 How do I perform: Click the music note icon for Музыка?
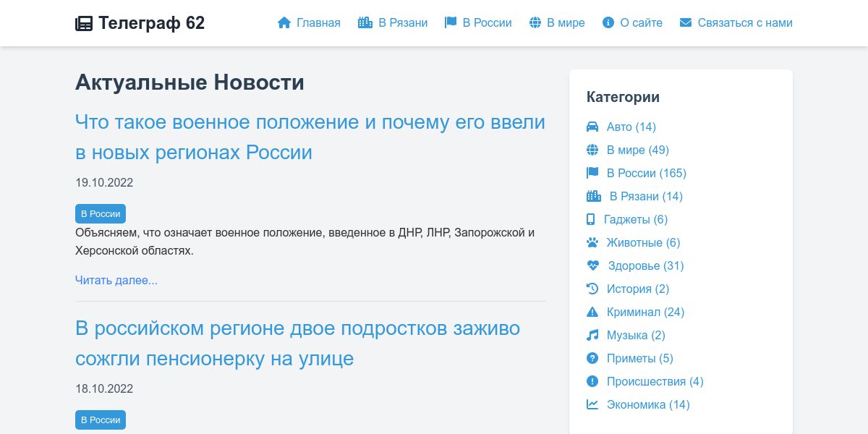[592, 335]
